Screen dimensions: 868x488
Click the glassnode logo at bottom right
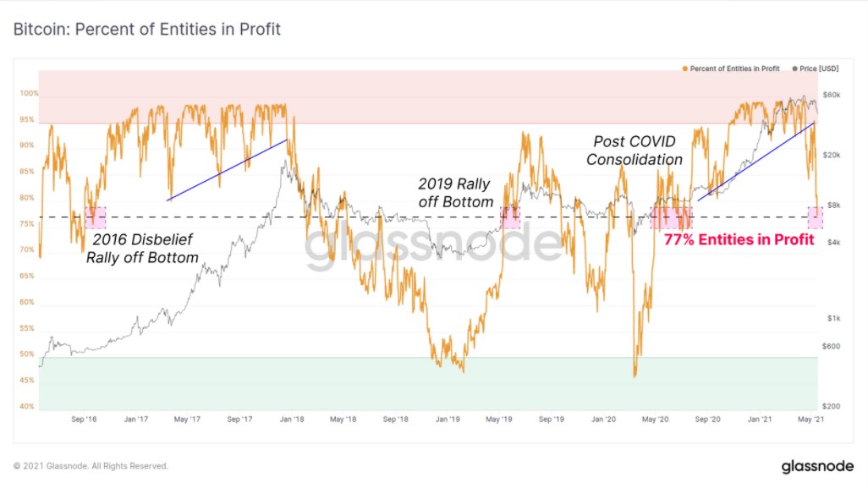tap(816, 466)
